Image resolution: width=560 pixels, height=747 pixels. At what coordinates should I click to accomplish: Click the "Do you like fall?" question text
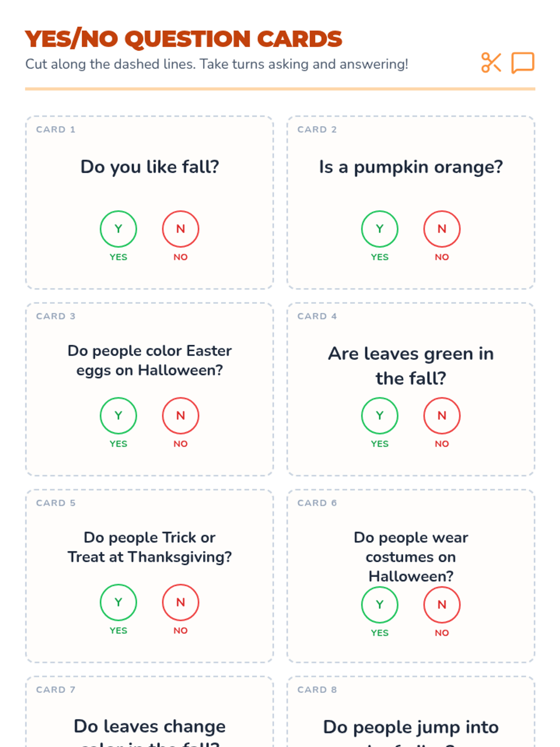150,167
